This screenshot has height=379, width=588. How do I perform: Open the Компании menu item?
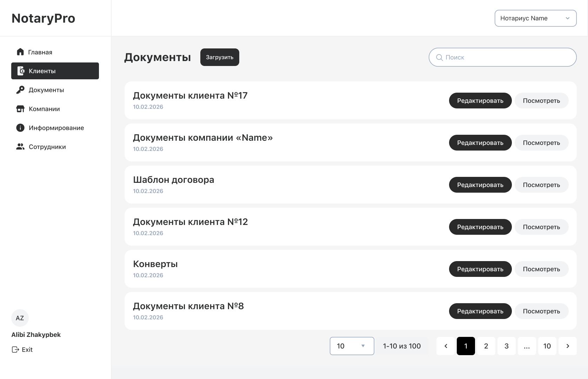click(44, 109)
